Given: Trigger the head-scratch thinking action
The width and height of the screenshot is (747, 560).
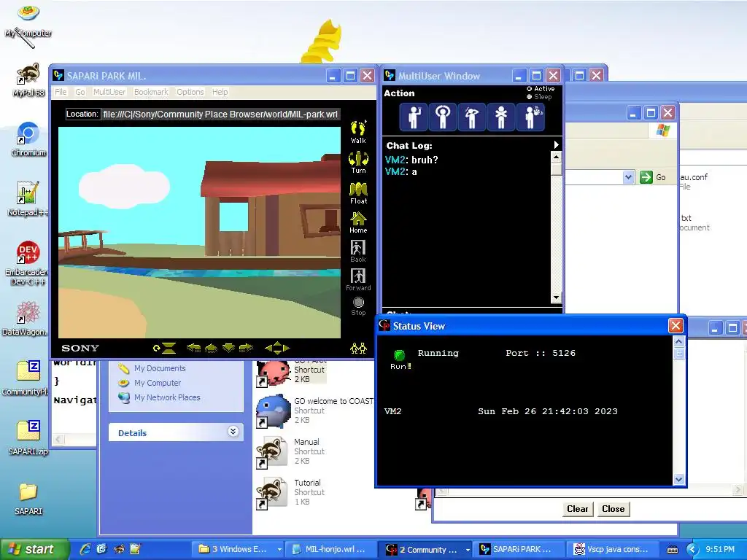Looking at the screenshot, I should click(472, 117).
